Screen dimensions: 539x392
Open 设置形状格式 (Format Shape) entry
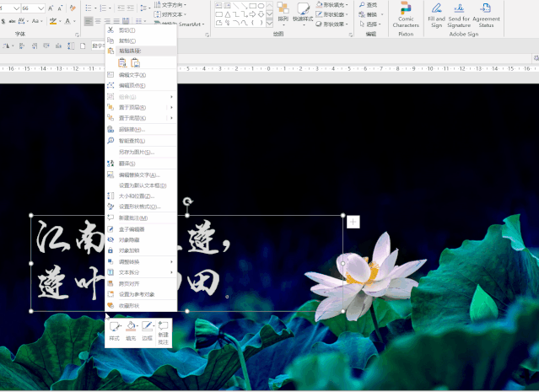(x=141, y=207)
